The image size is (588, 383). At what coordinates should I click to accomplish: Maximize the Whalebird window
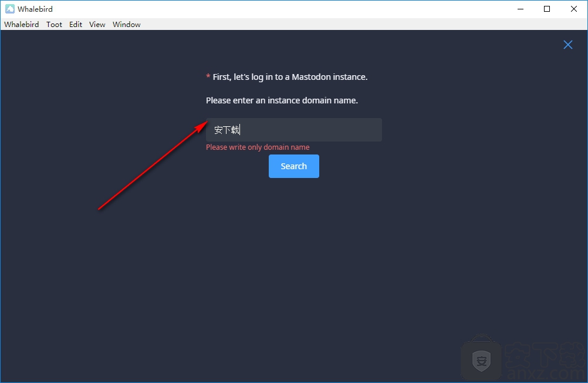[547, 9]
